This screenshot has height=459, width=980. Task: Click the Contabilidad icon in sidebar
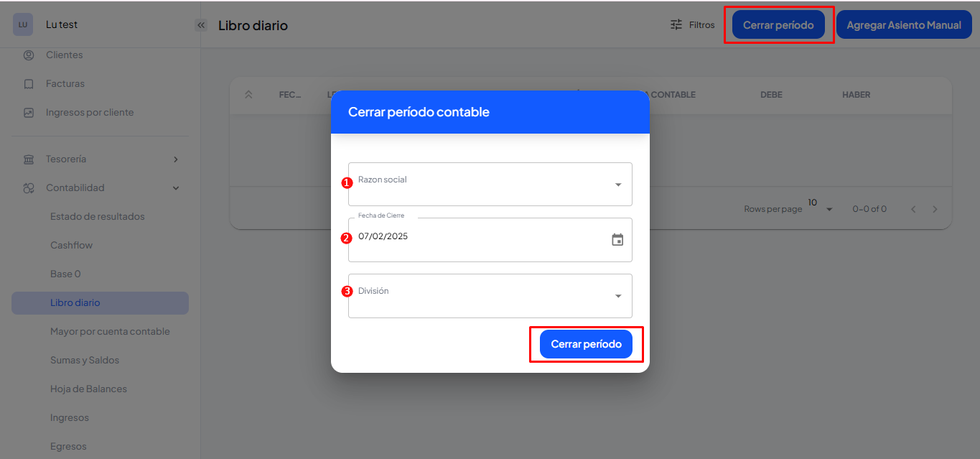click(29, 188)
